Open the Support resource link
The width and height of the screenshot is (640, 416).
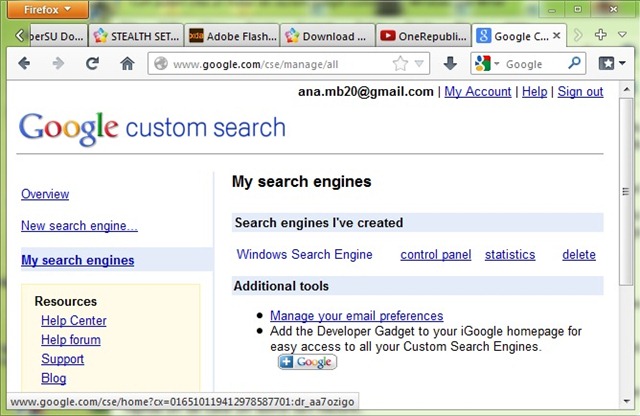[x=62, y=359]
